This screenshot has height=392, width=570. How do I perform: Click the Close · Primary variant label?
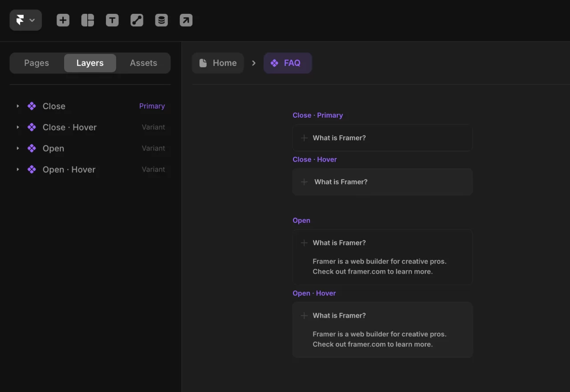coord(318,115)
